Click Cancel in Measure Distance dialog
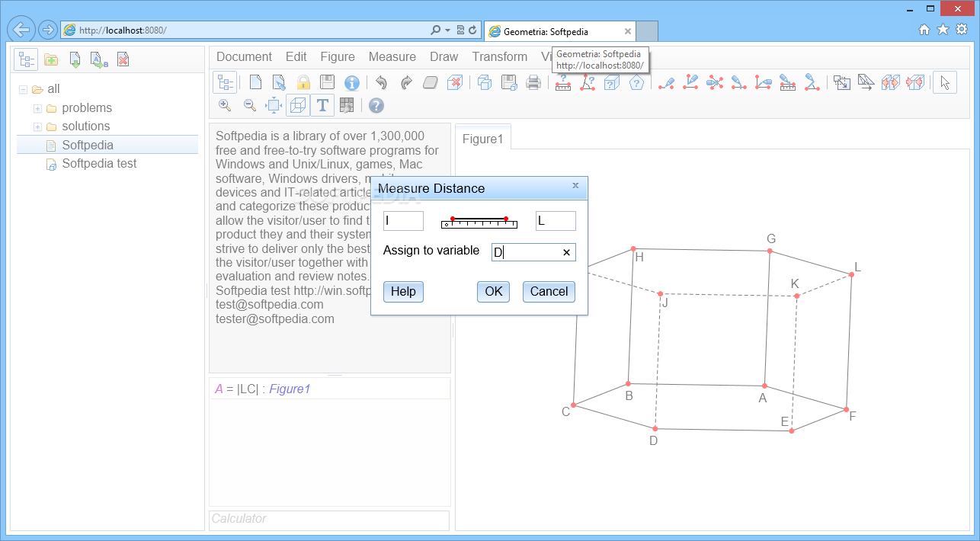The image size is (980, 541). tap(549, 291)
